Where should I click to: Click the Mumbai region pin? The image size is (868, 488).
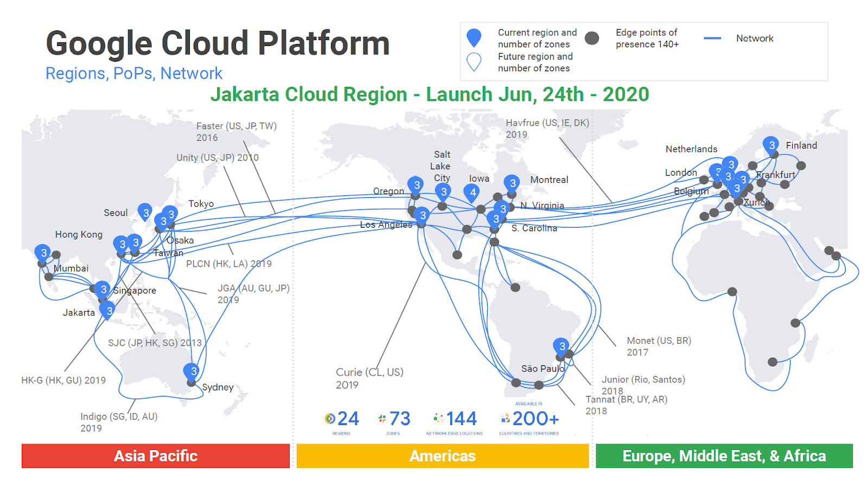42,253
